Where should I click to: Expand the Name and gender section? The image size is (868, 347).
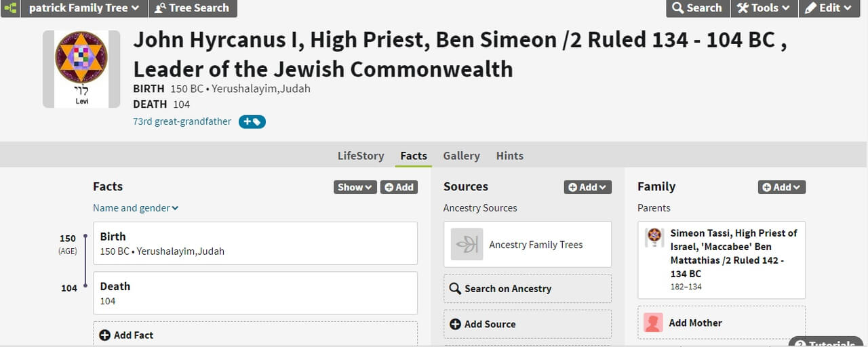point(136,208)
